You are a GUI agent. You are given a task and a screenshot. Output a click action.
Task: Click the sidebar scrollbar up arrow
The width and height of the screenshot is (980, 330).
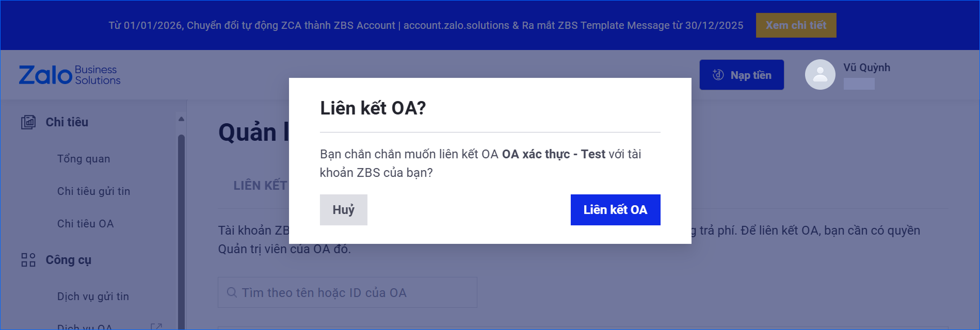pyautogui.click(x=181, y=119)
